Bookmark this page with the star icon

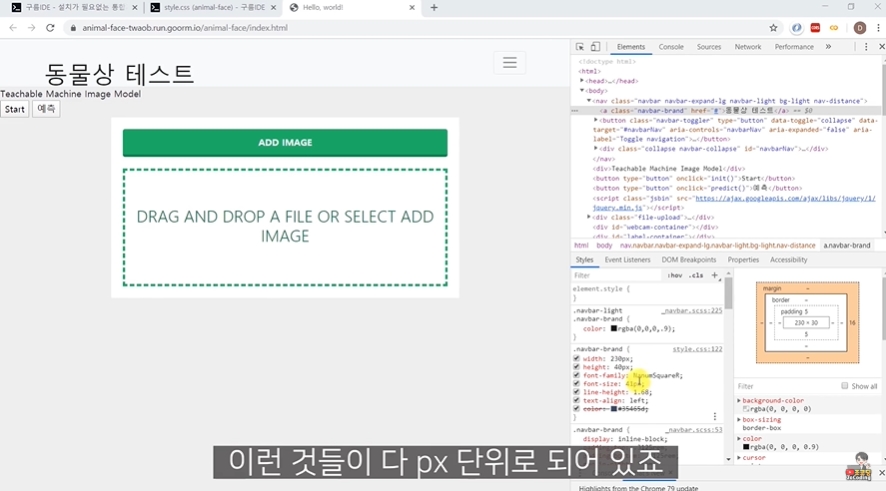773,28
